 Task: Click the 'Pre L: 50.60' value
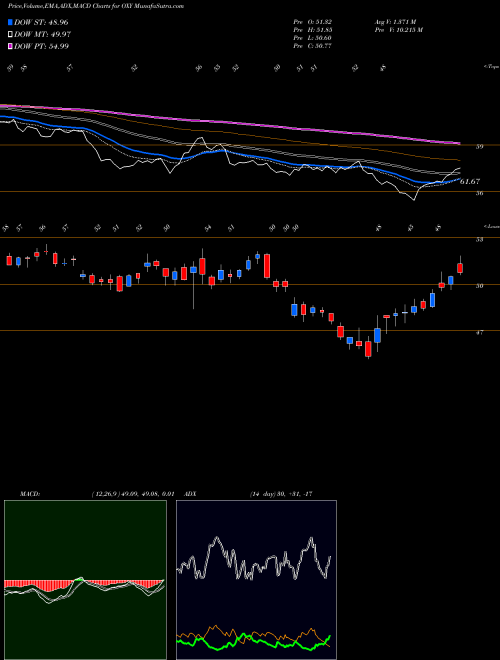pos(313,38)
